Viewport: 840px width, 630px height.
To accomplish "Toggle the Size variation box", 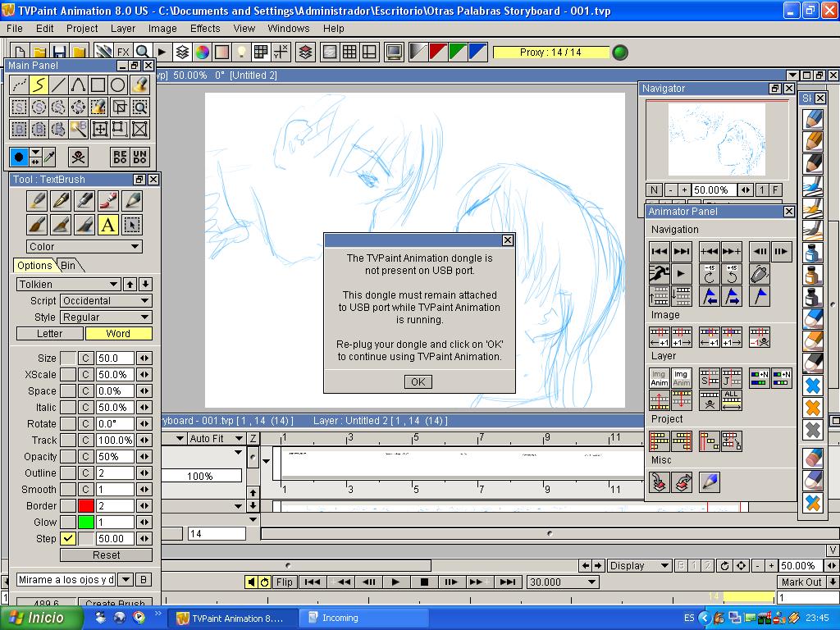I will pyautogui.click(x=68, y=358).
